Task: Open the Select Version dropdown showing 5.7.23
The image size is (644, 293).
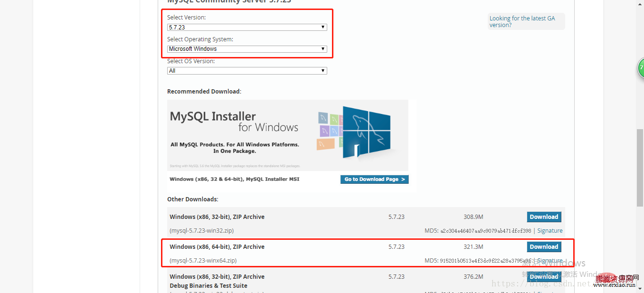Action: click(247, 27)
